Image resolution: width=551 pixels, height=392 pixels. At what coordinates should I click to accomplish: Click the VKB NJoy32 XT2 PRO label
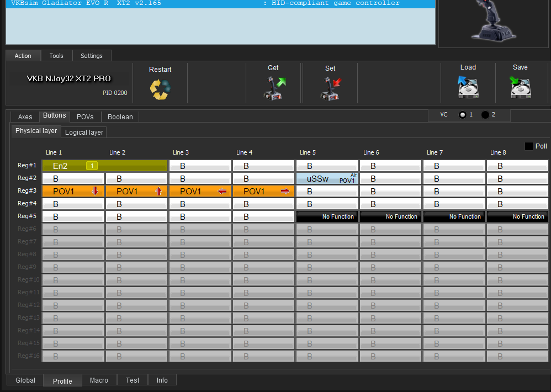point(69,78)
